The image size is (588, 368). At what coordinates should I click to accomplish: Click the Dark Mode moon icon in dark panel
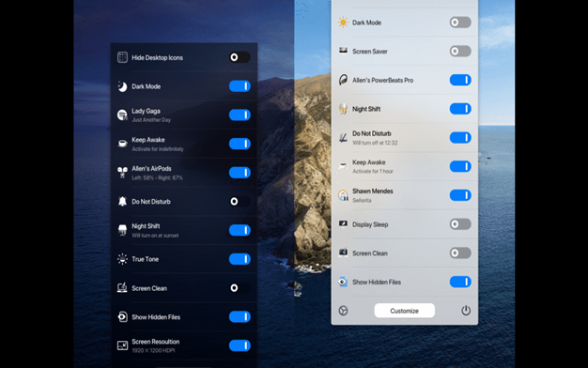point(122,86)
